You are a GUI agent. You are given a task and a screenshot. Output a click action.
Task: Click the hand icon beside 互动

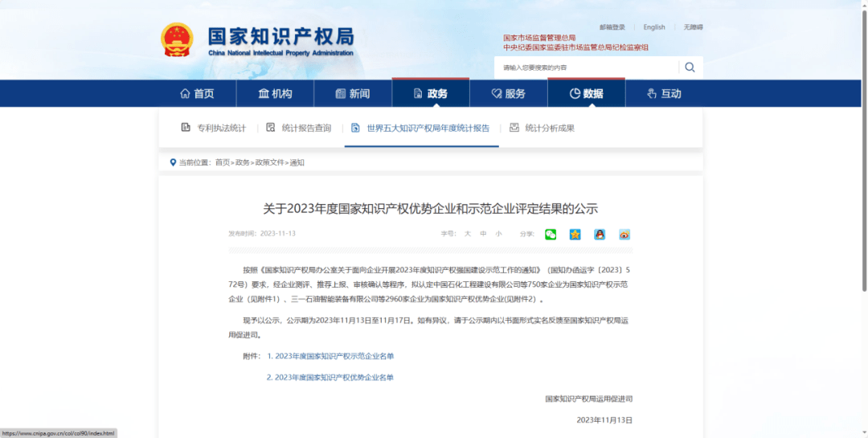tap(652, 93)
